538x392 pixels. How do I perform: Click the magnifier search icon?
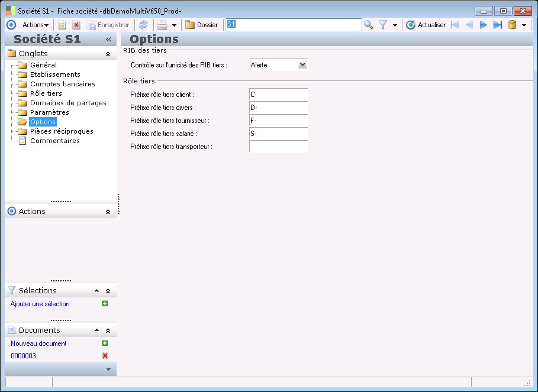pos(369,25)
